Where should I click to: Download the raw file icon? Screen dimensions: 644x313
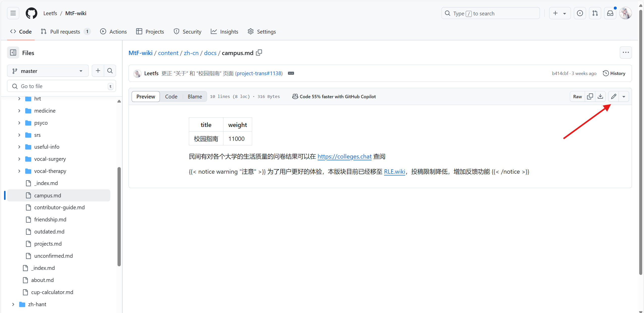600,96
